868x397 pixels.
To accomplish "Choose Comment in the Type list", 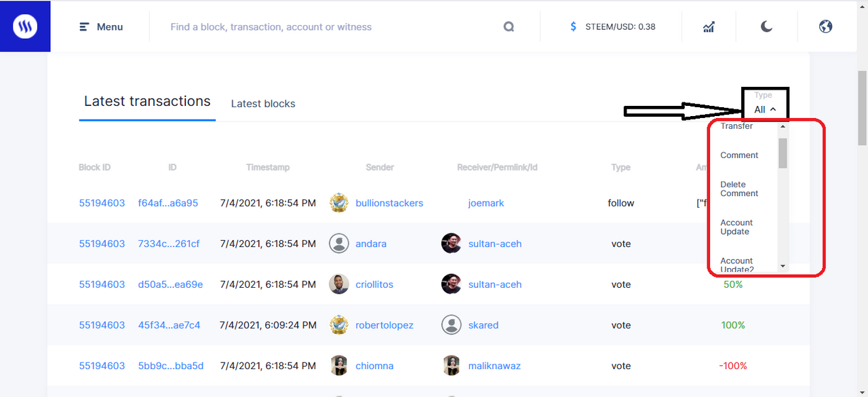I will pyautogui.click(x=739, y=155).
